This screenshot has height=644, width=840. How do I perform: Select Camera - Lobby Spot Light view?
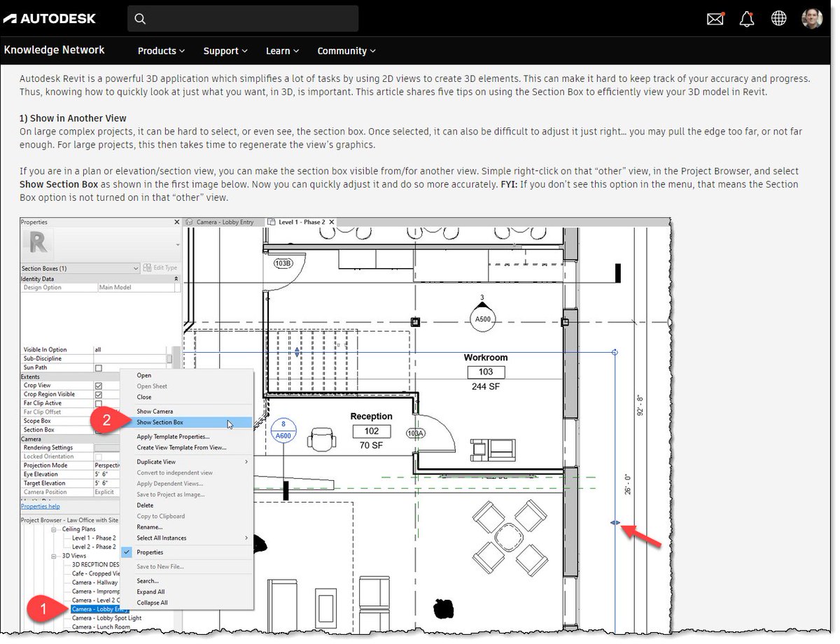106,618
